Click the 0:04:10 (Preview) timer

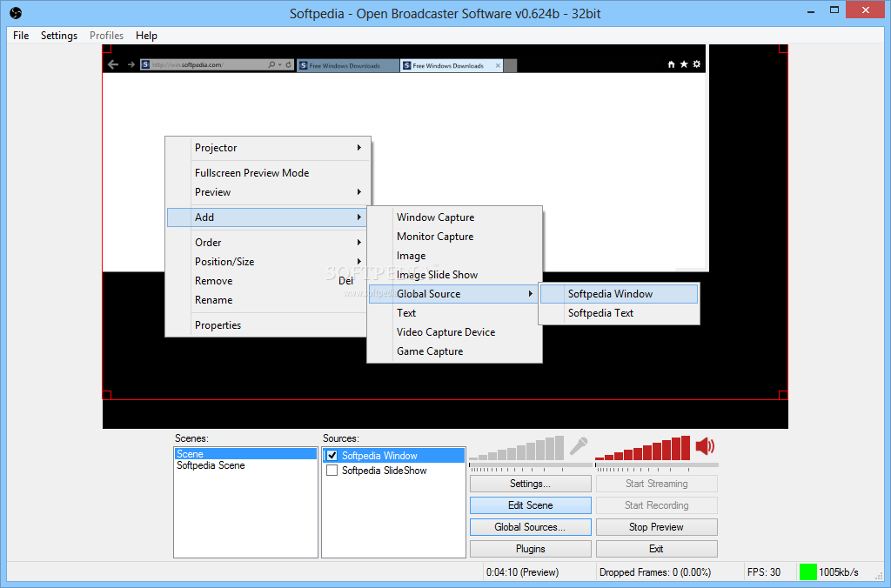522,572
